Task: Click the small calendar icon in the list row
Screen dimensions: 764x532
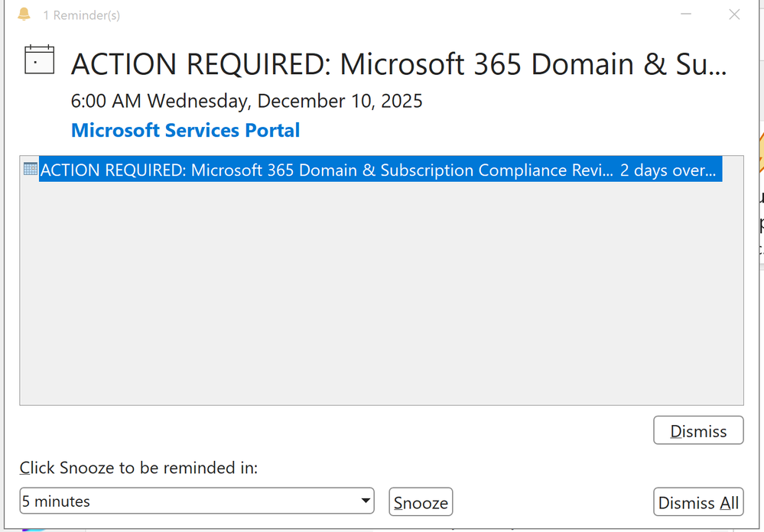Action: (31, 169)
